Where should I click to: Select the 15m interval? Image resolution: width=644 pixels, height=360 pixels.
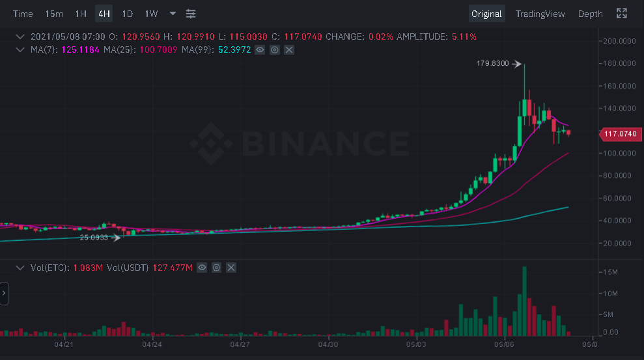point(54,14)
